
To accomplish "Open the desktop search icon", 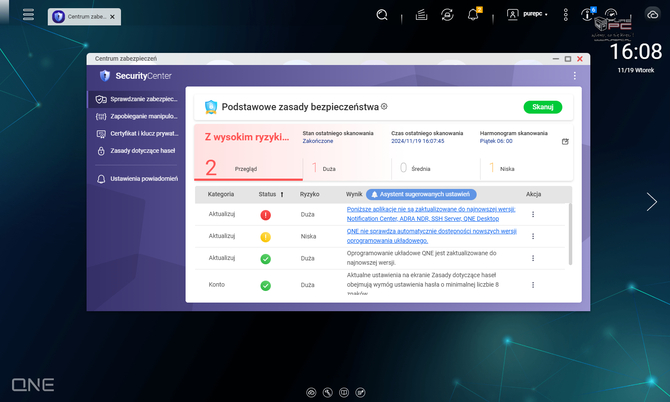I will click(382, 15).
